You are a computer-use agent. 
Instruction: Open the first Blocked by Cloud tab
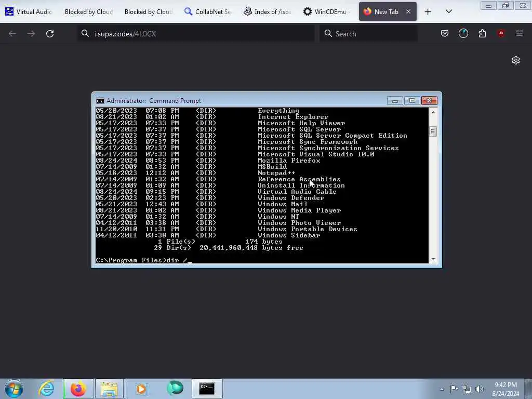(88, 11)
